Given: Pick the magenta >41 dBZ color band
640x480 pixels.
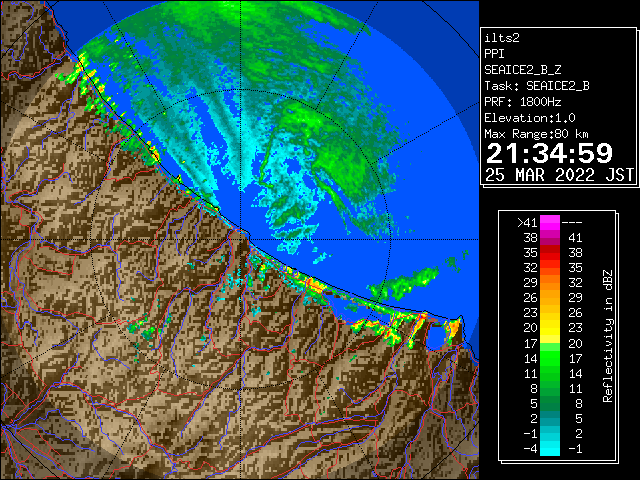Looking at the screenshot, I should point(550,223).
